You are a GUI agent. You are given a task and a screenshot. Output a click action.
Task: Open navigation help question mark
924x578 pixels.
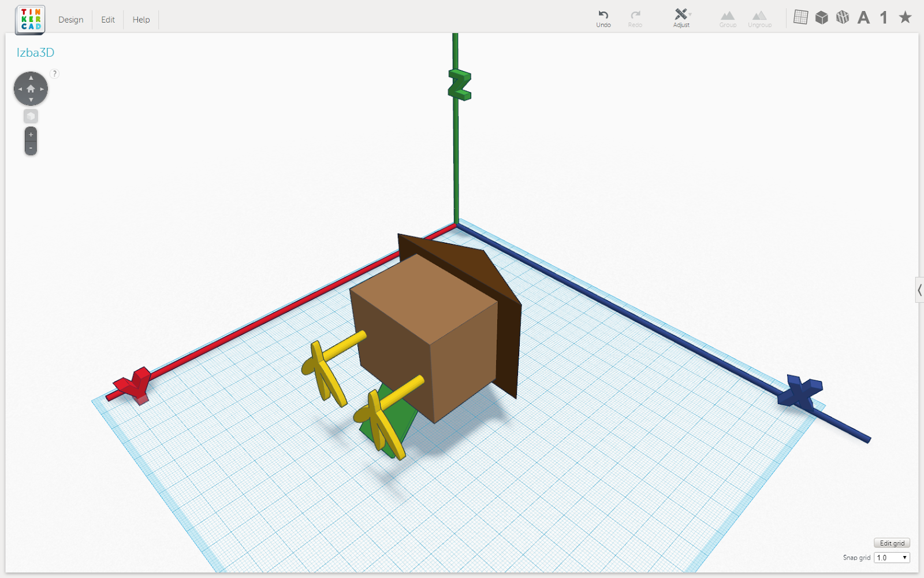(x=54, y=73)
